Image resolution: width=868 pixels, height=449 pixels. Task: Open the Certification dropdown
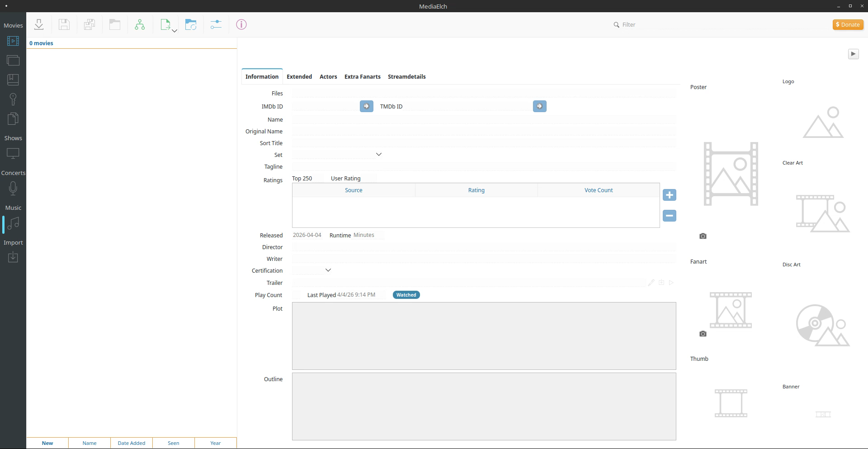pyautogui.click(x=328, y=270)
